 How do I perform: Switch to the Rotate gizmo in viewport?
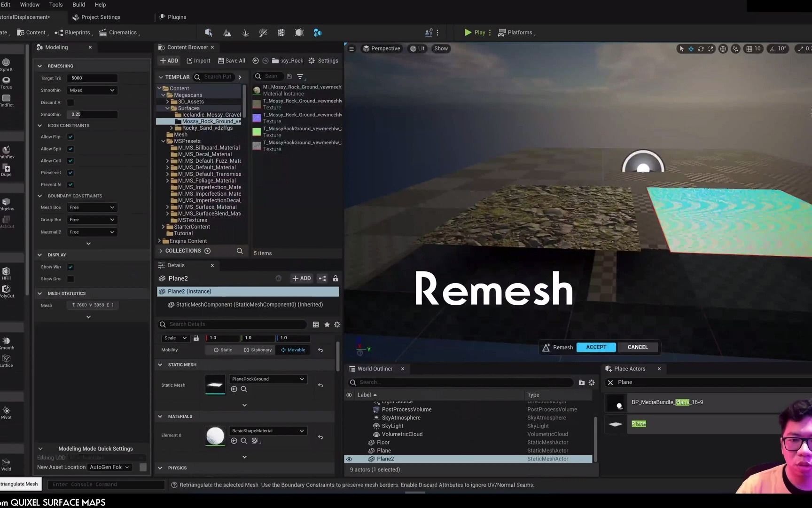click(701, 48)
